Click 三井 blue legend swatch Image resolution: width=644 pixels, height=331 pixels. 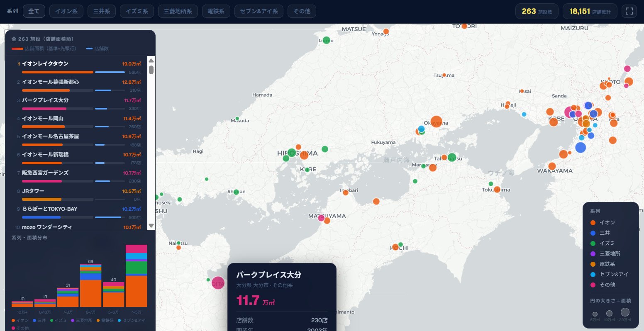[593, 233]
